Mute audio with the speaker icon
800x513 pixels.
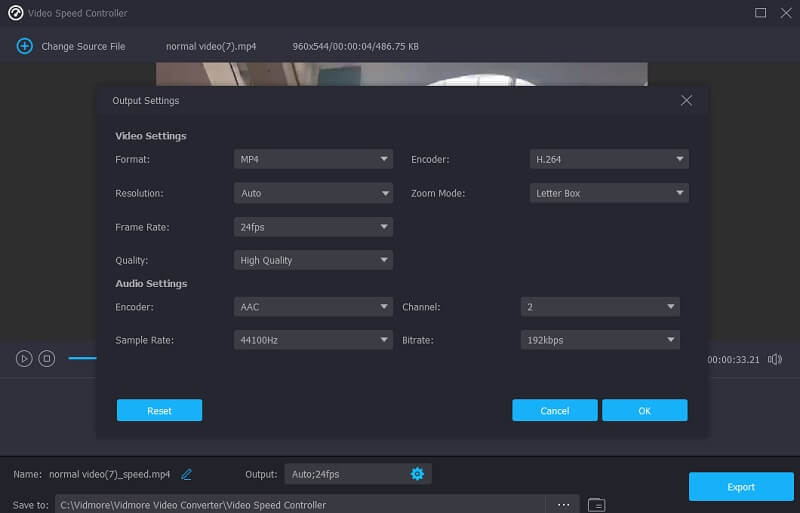[x=774, y=359]
